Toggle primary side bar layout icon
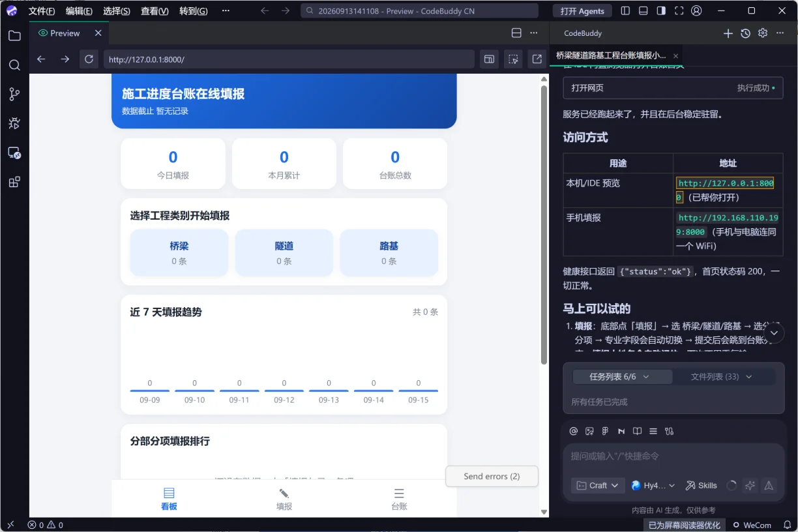Image resolution: width=798 pixels, height=532 pixels. tap(625, 11)
